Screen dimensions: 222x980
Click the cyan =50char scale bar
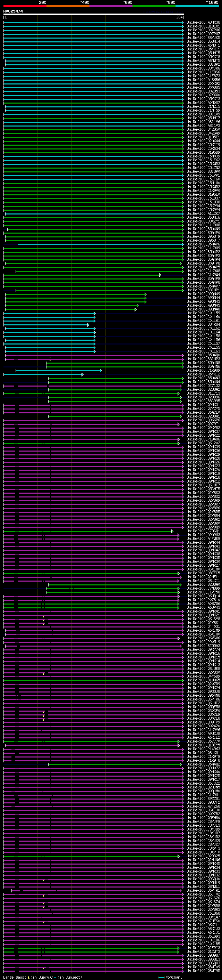tap(161, 977)
